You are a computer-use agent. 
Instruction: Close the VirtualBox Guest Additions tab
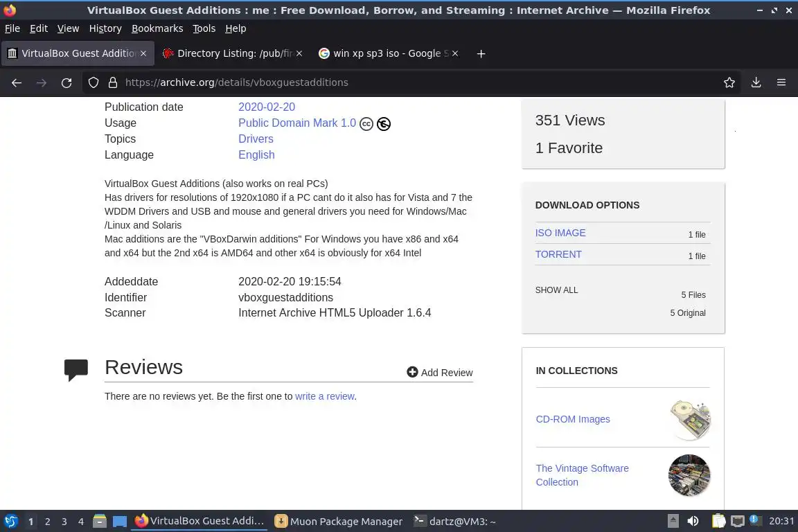[x=143, y=53]
